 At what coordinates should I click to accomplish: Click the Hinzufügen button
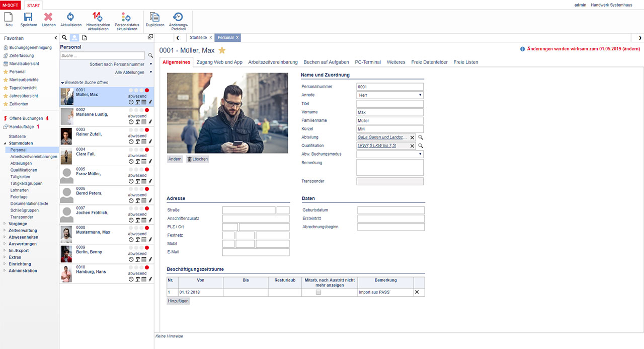(x=178, y=301)
